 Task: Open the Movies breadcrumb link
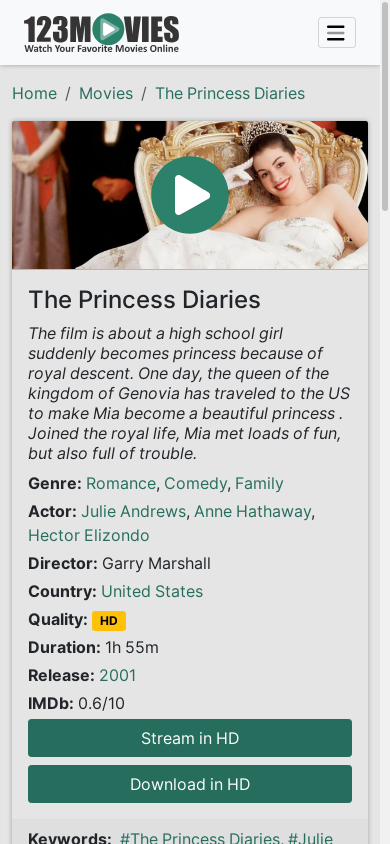[x=106, y=94]
